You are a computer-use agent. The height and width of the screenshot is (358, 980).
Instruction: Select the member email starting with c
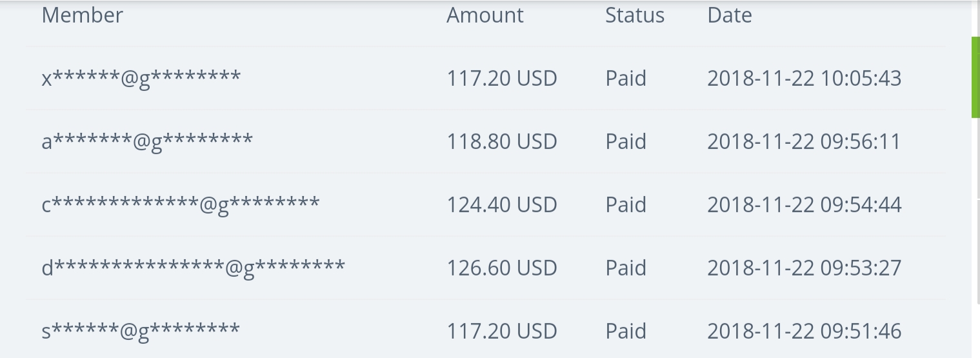(x=180, y=205)
